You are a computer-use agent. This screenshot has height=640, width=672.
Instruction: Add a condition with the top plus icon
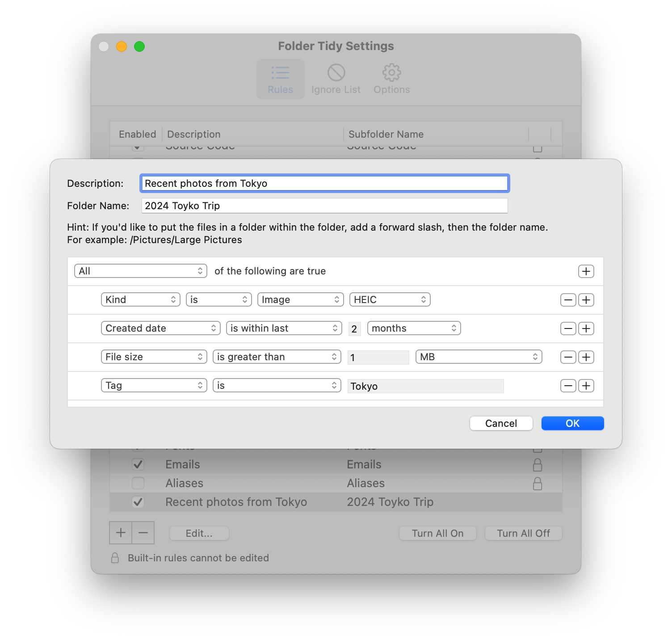pos(586,271)
